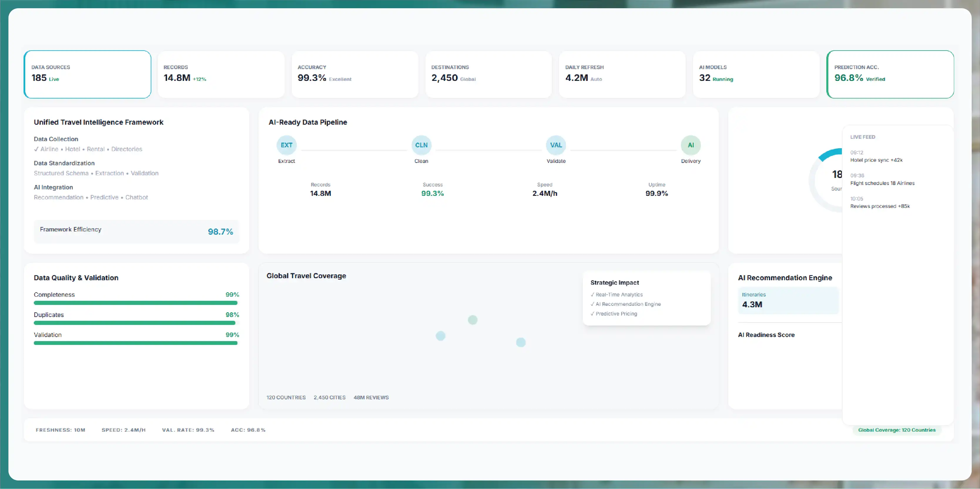Click the Records 14.8M stat card
This screenshot has width=980, height=489.
tap(221, 74)
